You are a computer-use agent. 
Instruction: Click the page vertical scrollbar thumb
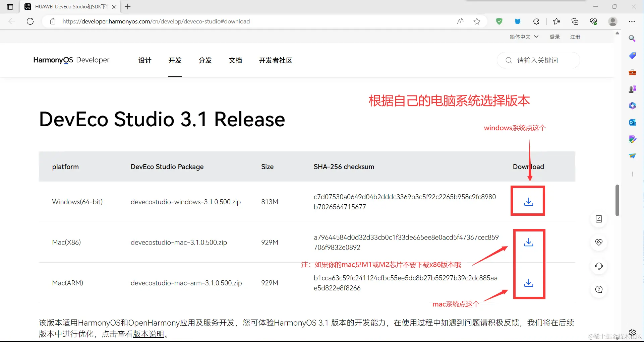coord(617,200)
